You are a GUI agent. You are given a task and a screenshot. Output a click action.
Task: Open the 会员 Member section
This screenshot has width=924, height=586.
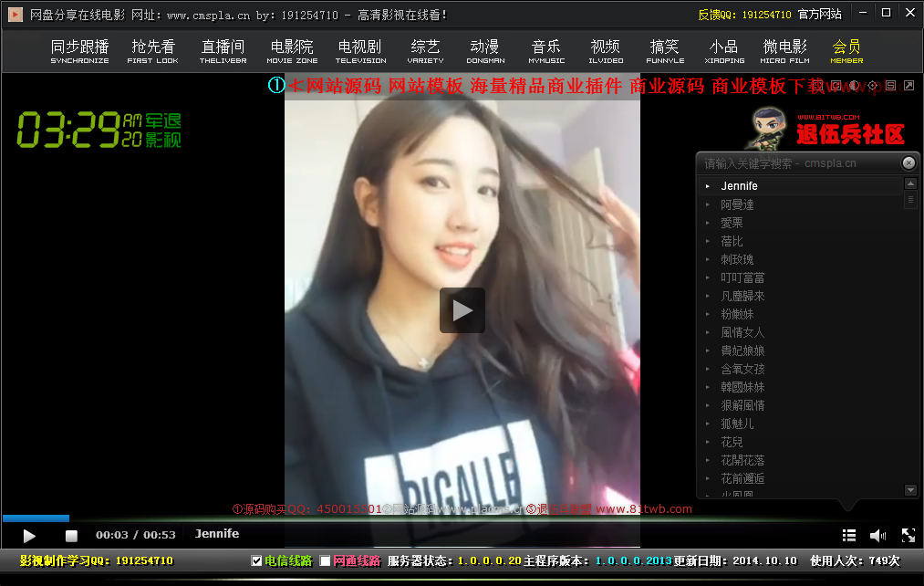pyautogui.click(x=846, y=51)
